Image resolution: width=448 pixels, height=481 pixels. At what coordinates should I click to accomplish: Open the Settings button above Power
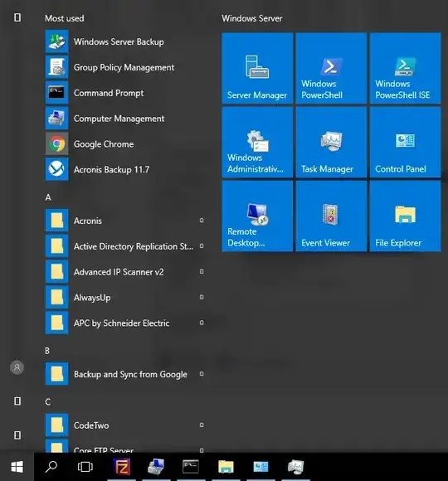[x=17, y=401]
